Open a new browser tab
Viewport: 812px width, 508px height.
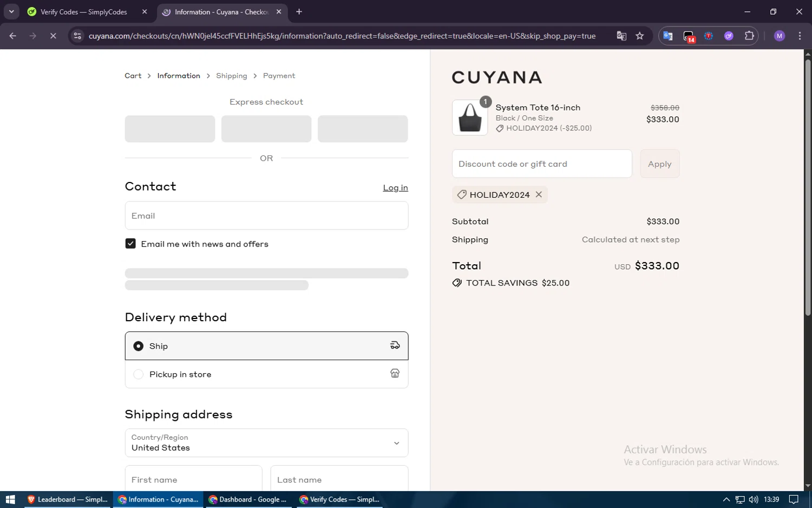299,11
